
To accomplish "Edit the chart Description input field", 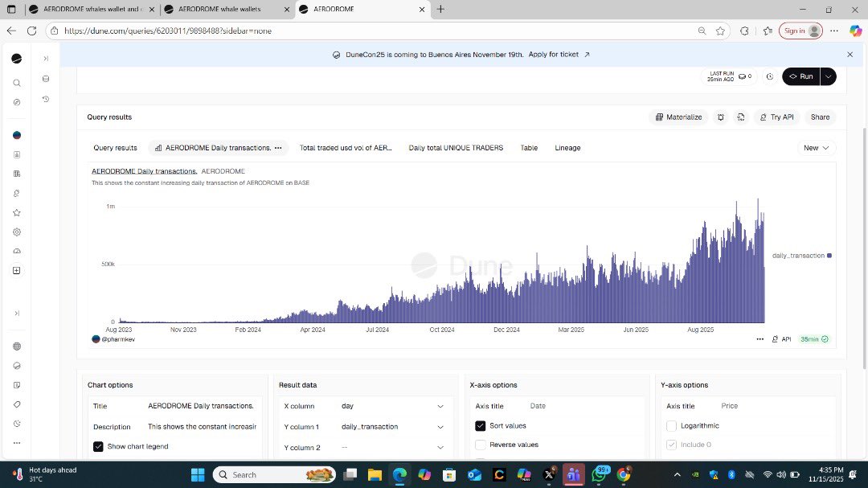I will 202,427.
